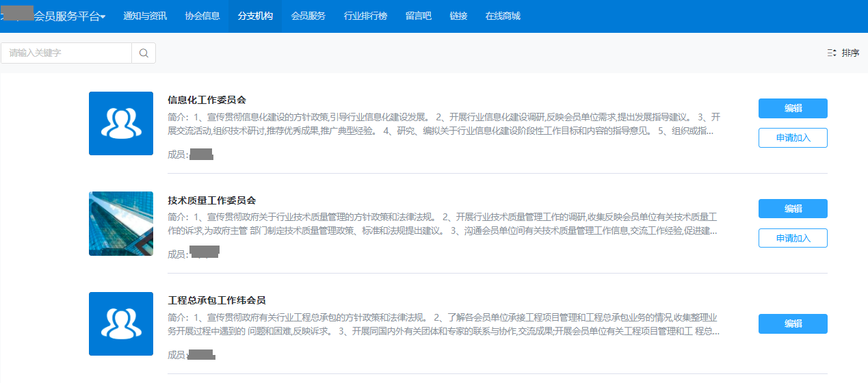The height and width of the screenshot is (383, 868).
Task: Expand the 会员服务平台 dropdown arrow
Action: 103,17
